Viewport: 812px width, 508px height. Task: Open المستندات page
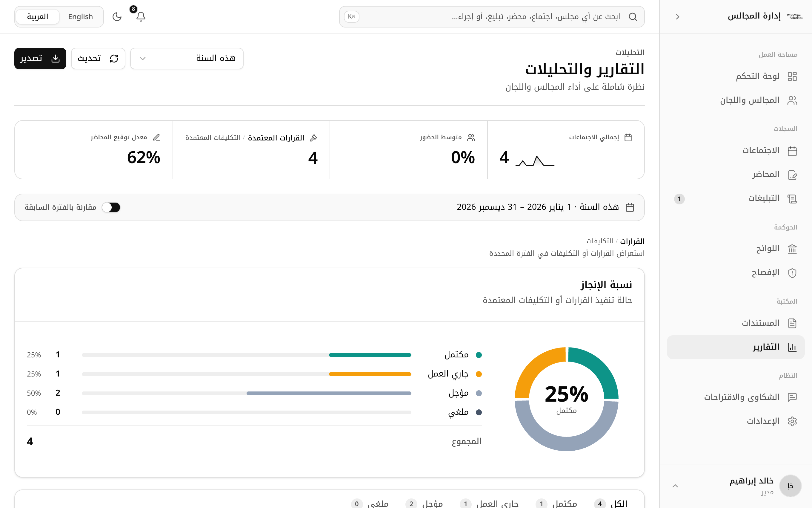pyautogui.click(x=736, y=323)
